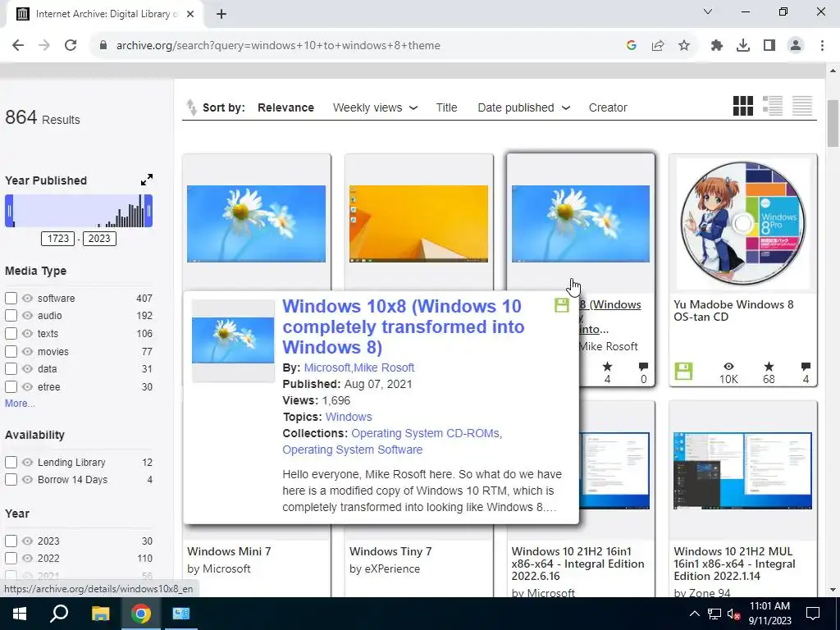This screenshot has height=630, width=840.
Task: Close the Internet Archive tab
Action: pos(190,14)
